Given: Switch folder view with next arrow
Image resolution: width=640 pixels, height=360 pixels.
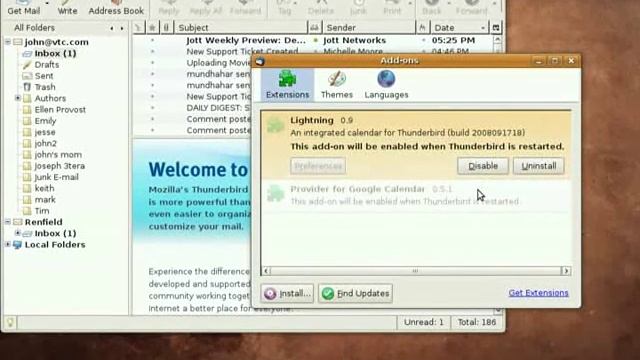Looking at the screenshot, I should tap(122, 28).
